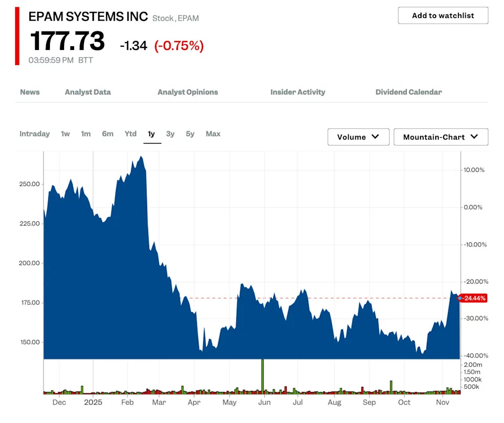Click the -40.00% axis label
This screenshot has width=504, height=423.
click(x=476, y=355)
